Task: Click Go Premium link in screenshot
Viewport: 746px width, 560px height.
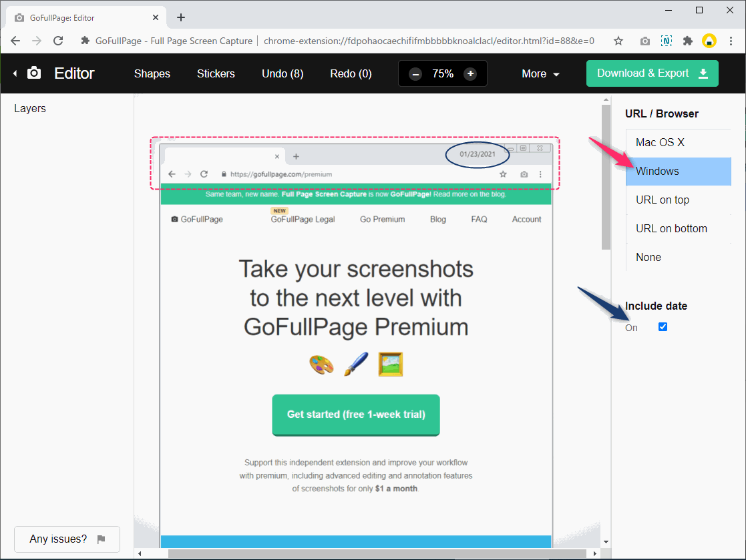Action: click(383, 219)
